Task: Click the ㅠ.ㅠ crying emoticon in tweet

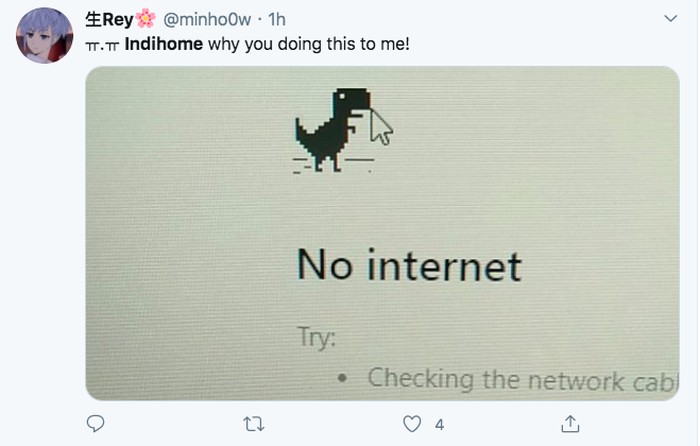Action: click(x=102, y=45)
